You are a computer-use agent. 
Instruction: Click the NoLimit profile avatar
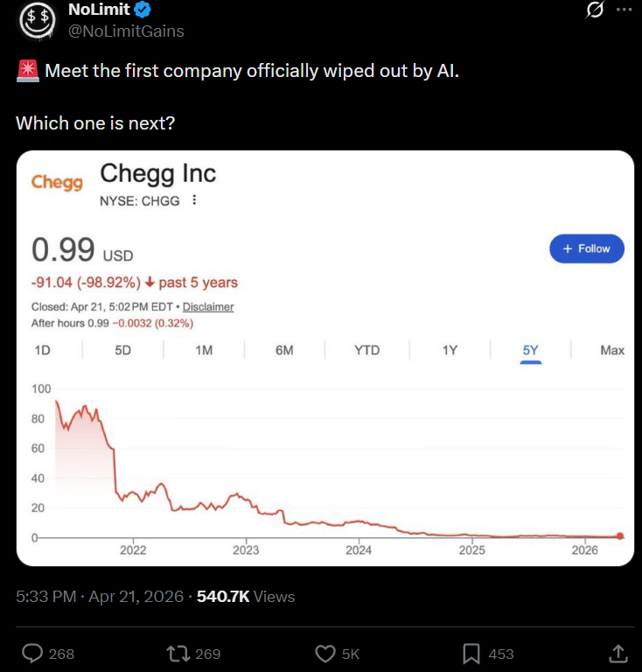34,21
